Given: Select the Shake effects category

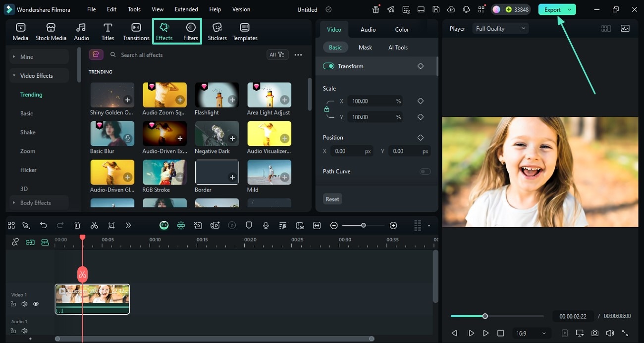Looking at the screenshot, I should tap(28, 132).
